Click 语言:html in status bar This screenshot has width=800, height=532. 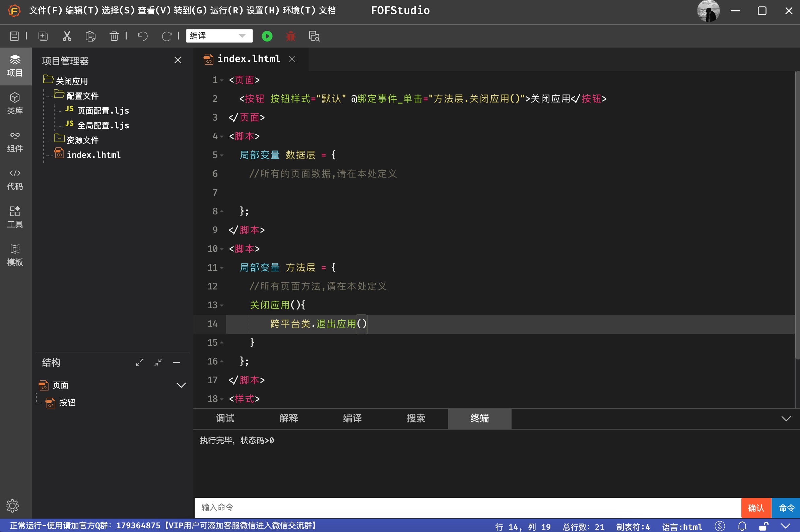coord(682,527)
